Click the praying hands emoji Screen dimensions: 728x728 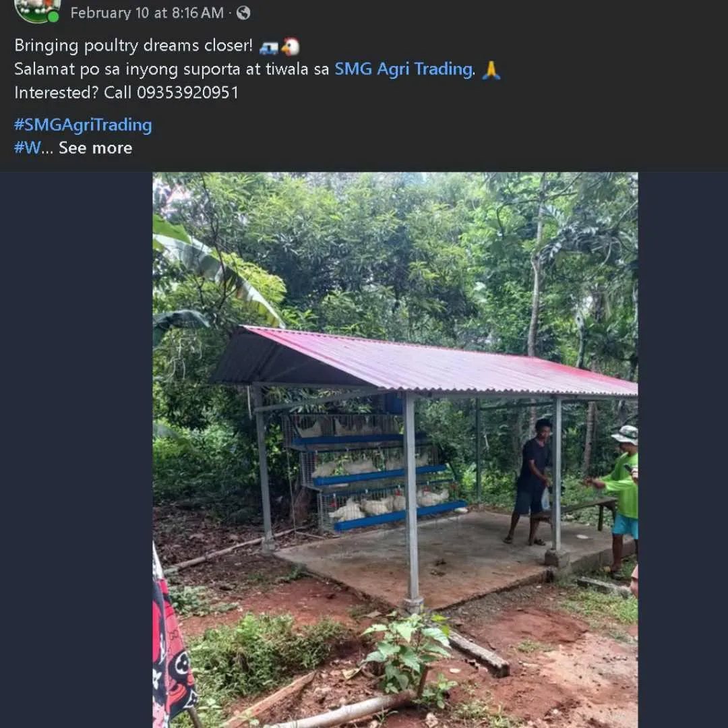491,70
